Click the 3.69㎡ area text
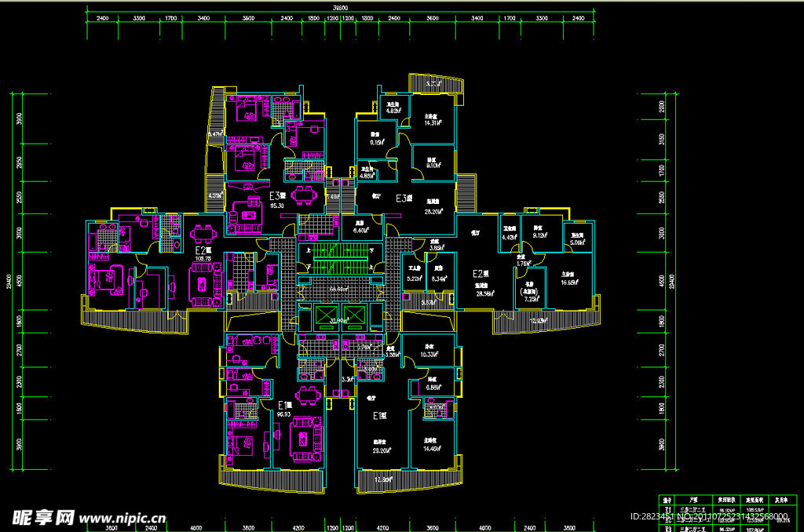 point(437,248)
